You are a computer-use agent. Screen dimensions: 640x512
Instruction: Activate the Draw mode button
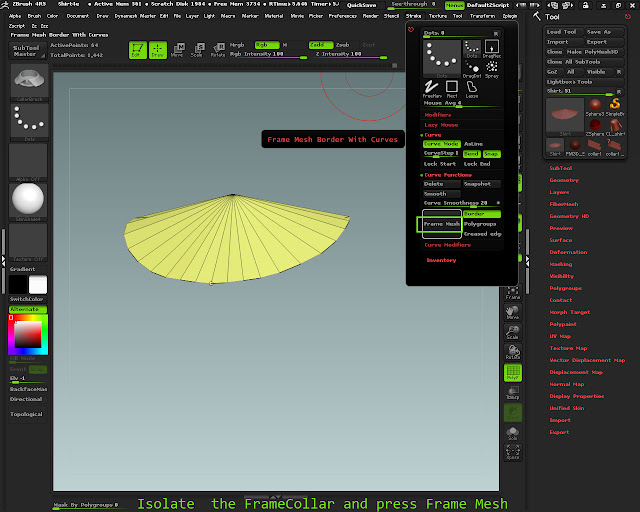pos(158,50)
